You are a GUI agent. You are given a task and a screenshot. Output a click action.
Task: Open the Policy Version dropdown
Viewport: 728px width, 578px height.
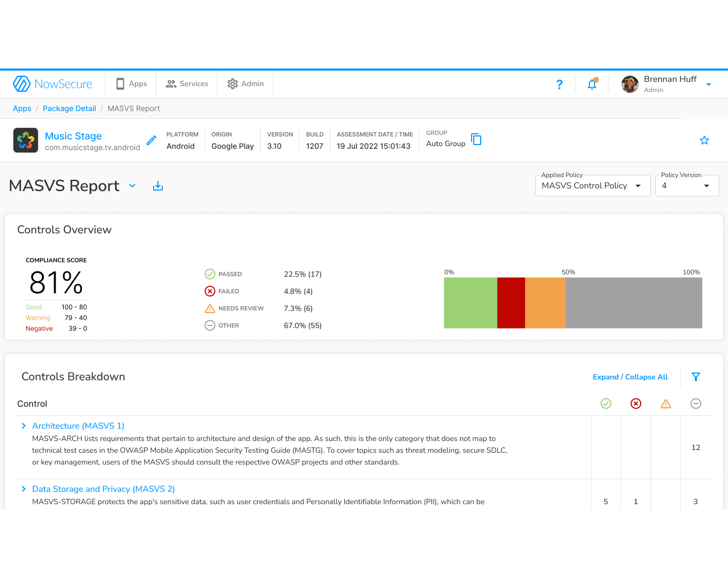click(687, 186)
